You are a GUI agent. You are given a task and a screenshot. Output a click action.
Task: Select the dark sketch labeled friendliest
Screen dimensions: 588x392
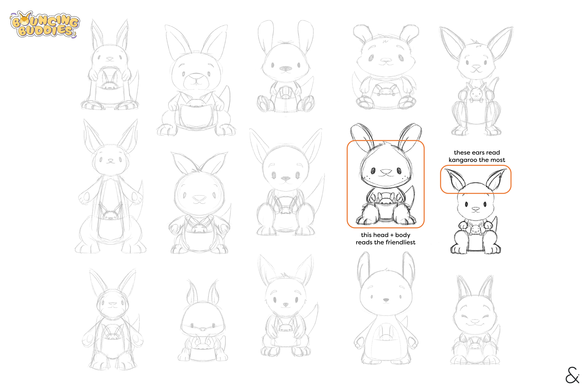point(385,180)
